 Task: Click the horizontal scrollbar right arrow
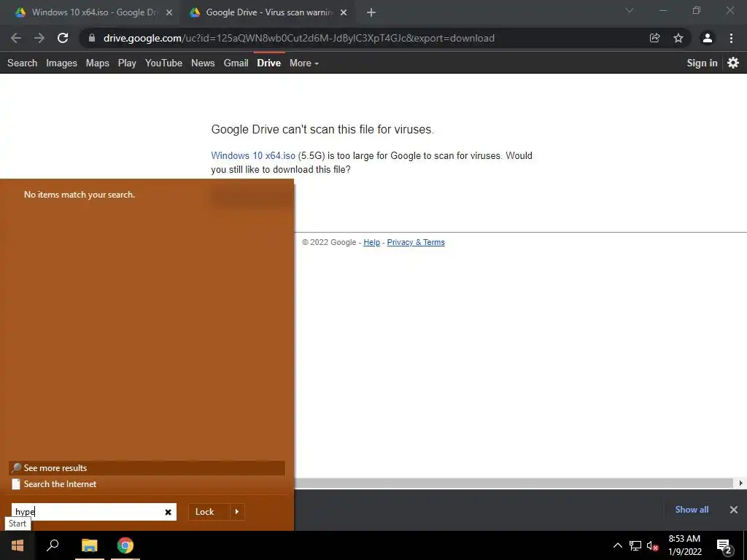pos(740,483)
